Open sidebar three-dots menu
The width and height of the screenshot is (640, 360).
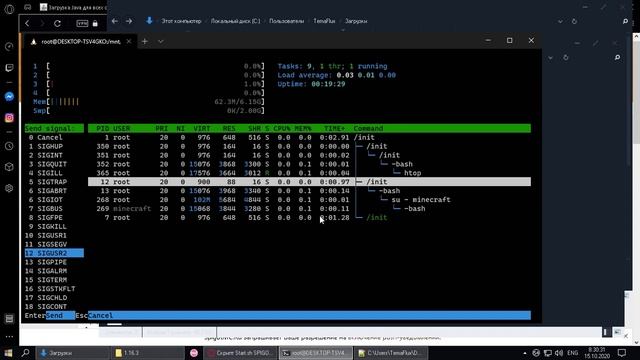click(x=9, y=337)
